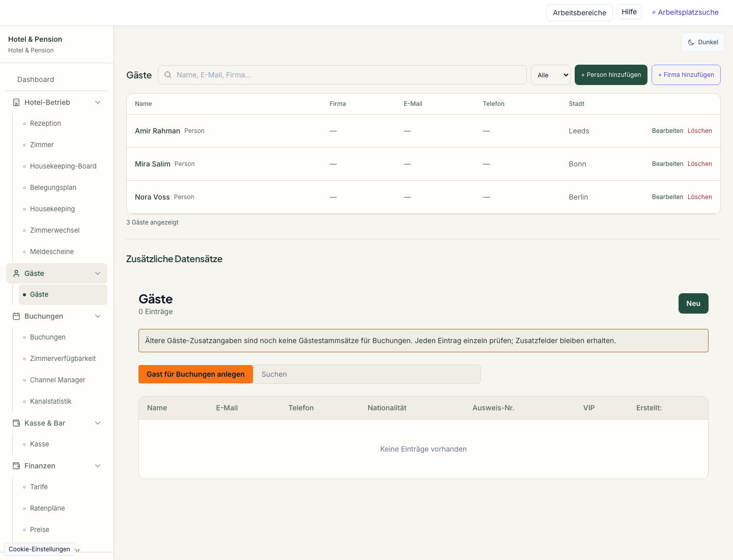Toggle the Dunkel theme button
733x560 pixels.
click(703, 42)
